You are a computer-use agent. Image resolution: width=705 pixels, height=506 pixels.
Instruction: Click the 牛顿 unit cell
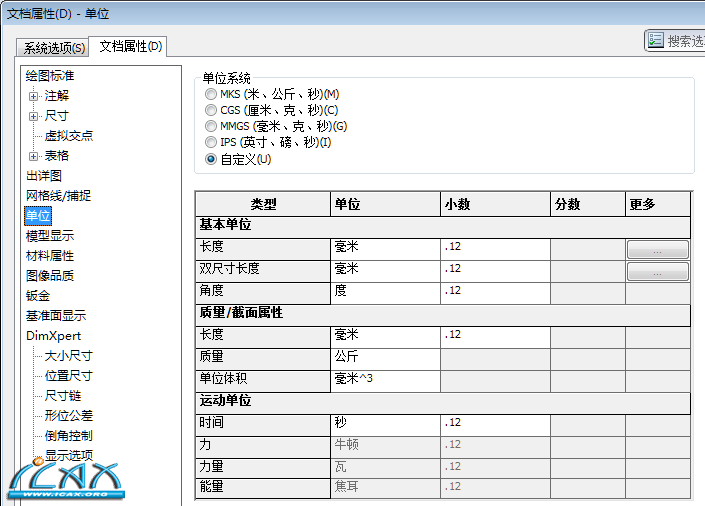click(385, 447)
